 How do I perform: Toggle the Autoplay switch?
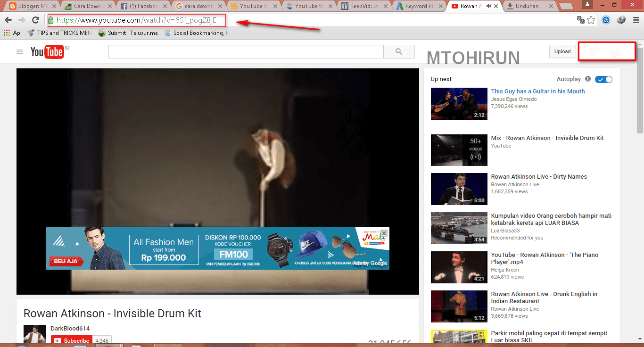tap(603, 79)
